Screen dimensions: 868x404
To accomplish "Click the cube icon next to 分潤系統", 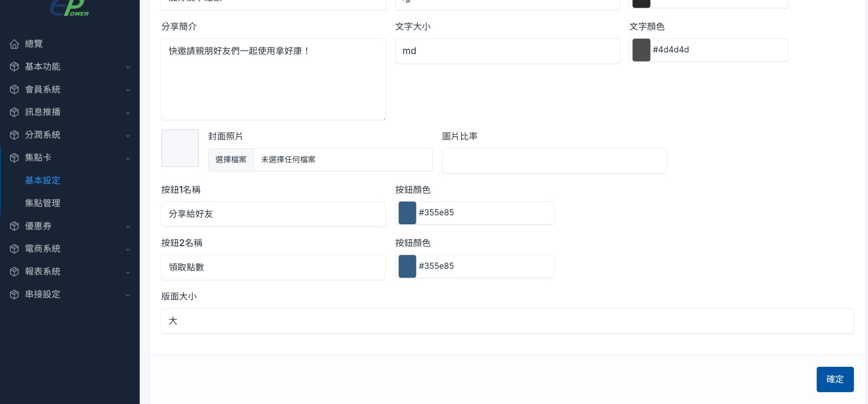I will [14, 135].
